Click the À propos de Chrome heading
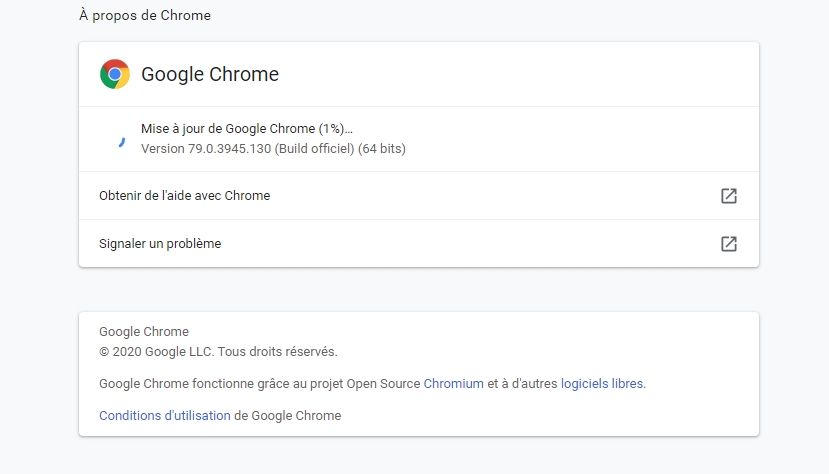829x474 pixels. pyautogui.click(x=145, y=15)
